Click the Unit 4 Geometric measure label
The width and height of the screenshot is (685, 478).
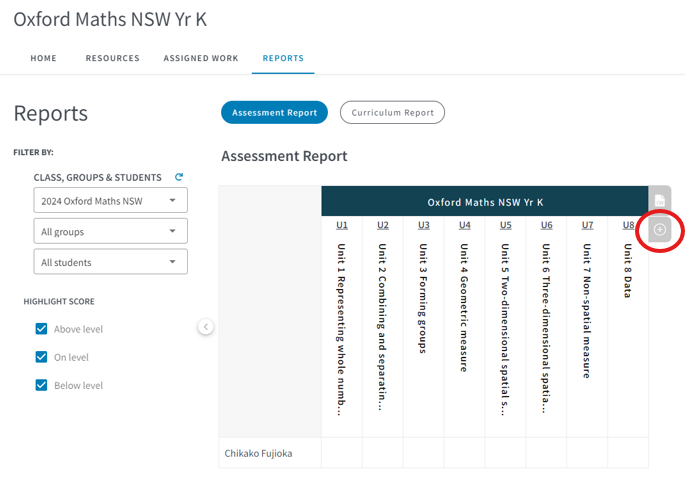[464, 308]
